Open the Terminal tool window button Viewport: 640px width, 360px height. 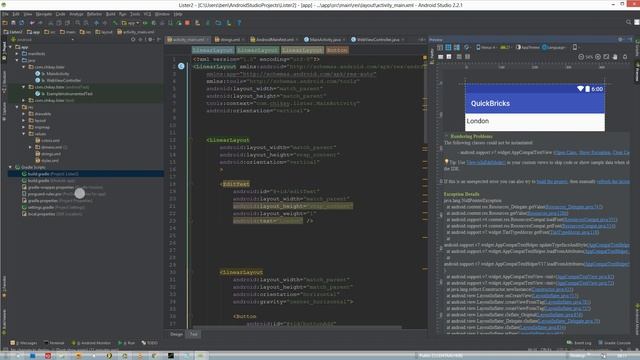pos(54,343)
